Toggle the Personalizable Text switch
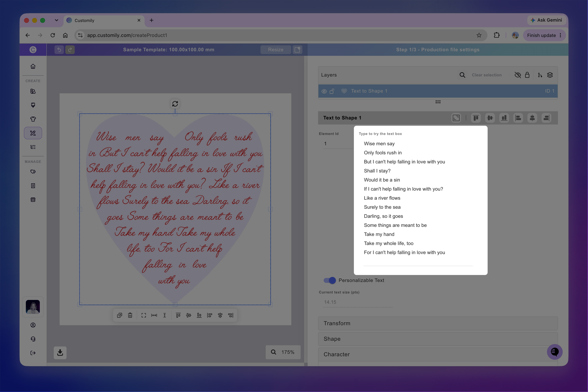 pos(330,281)
